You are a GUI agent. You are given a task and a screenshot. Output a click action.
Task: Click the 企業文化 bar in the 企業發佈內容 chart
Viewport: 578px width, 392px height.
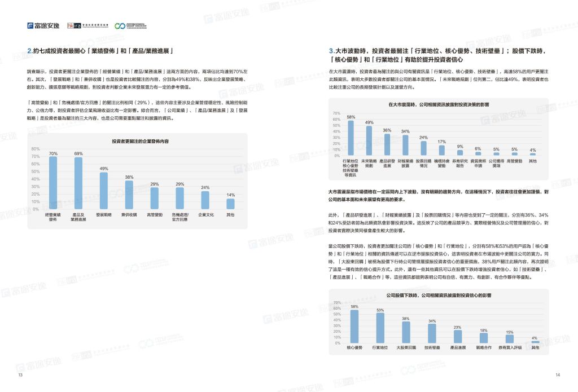pyautogui.click(x=205, y=200)
